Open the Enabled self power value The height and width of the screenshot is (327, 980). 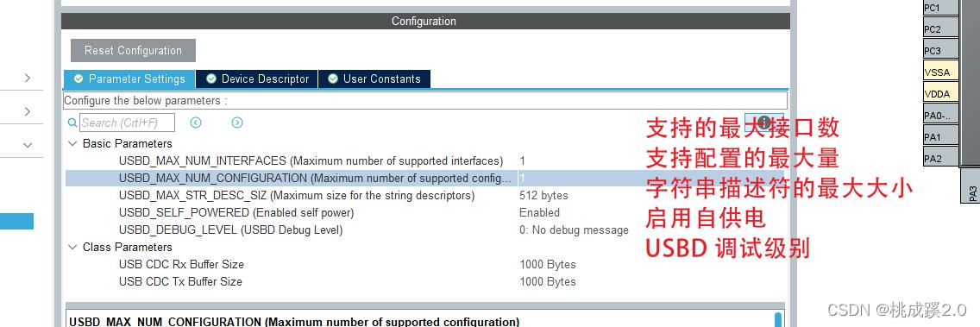539,212
